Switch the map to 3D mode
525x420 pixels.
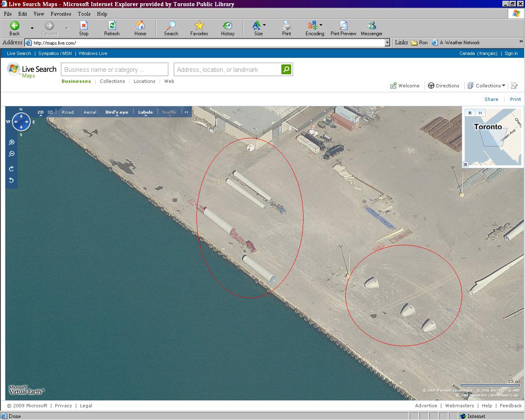(x=50, y=112)
